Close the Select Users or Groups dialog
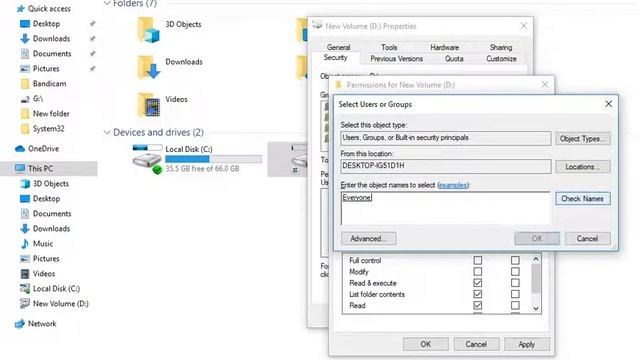The image size is (640, 360). tap(608, 104)
